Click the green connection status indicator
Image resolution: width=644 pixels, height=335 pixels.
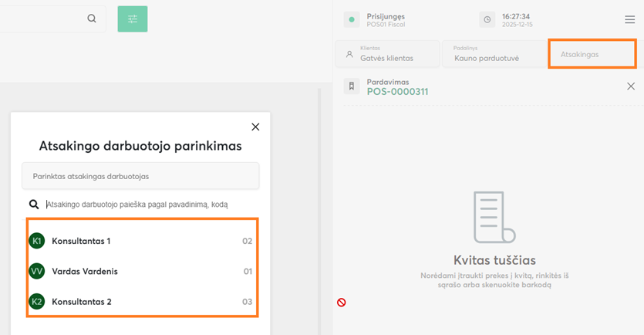click(351, 20)
